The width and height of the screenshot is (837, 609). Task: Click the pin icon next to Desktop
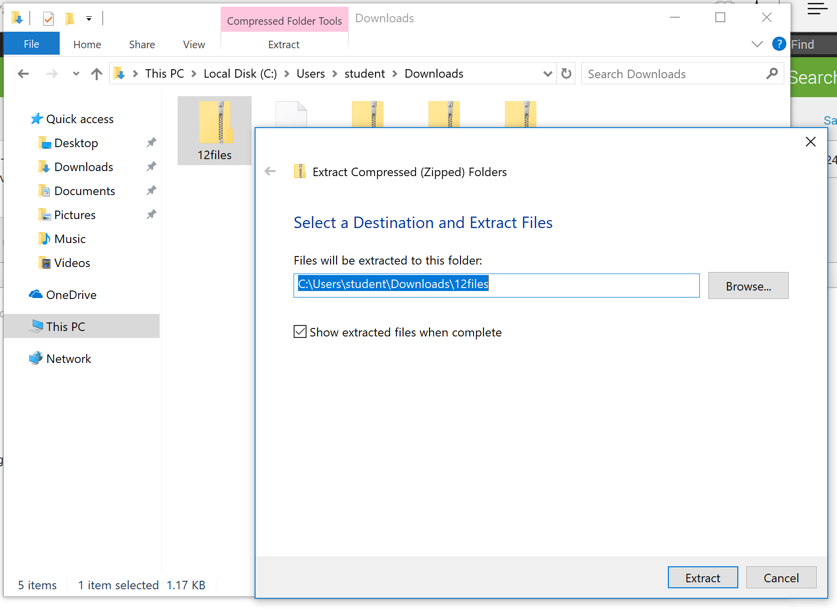coord(152,142)
